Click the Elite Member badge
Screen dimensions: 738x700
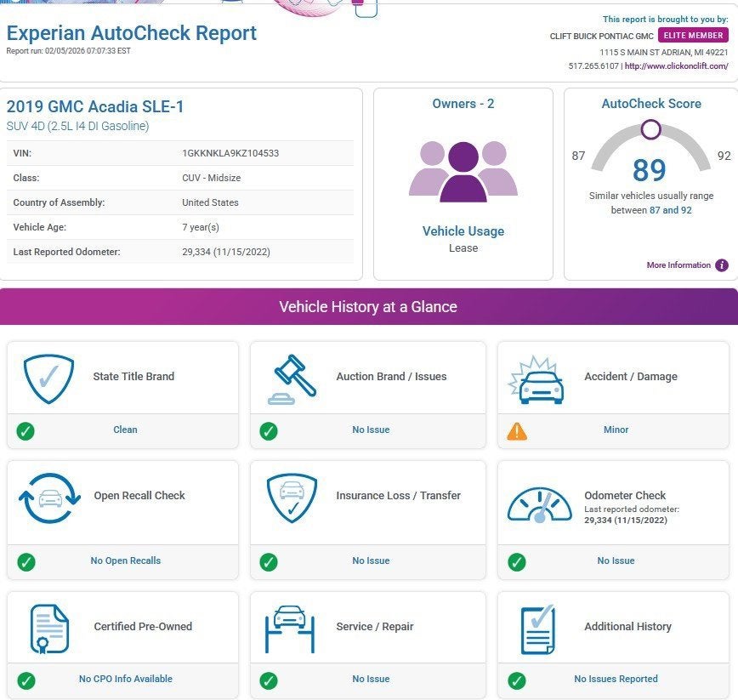[693, 36]
